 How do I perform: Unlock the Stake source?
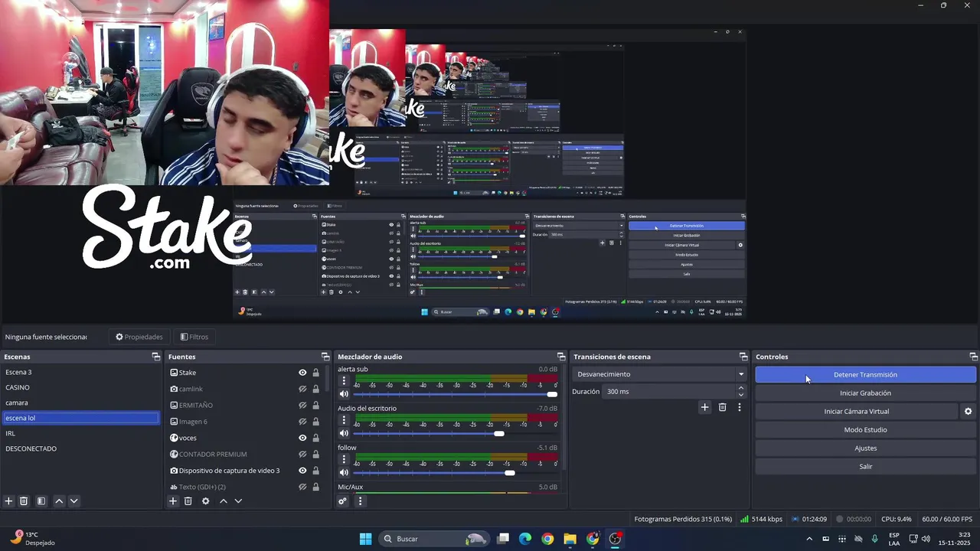(315, 373)
